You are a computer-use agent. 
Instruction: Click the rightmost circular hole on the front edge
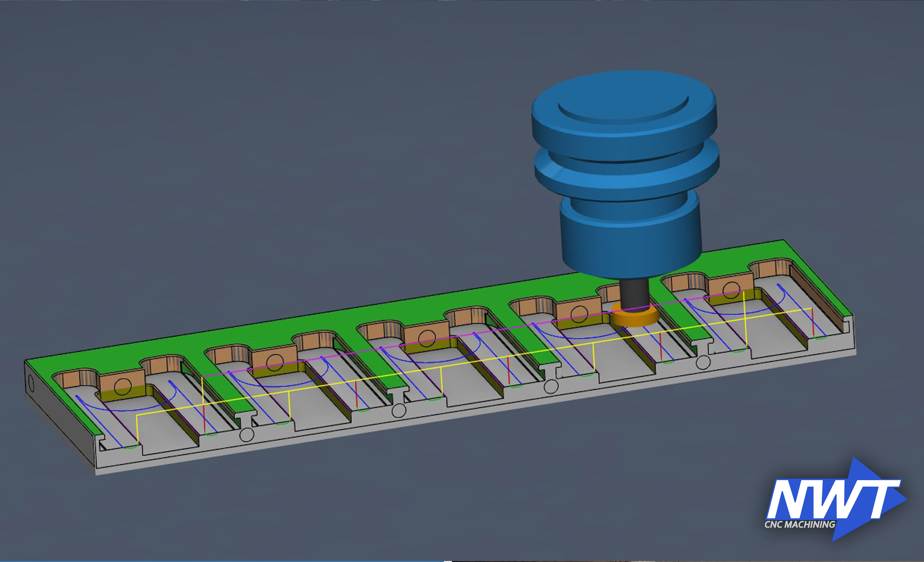703,363
